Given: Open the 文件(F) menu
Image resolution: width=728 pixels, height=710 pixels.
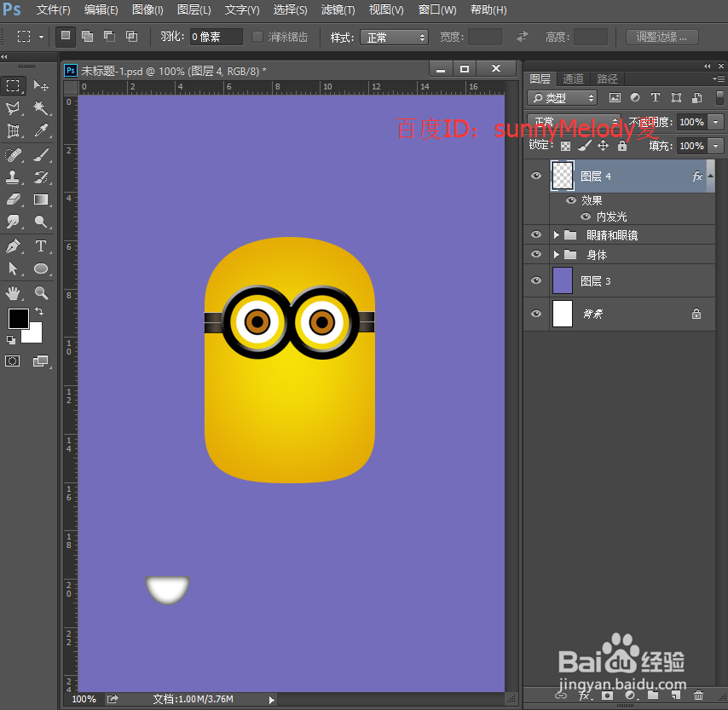Looking at the screenshot, I should [54, 9].
